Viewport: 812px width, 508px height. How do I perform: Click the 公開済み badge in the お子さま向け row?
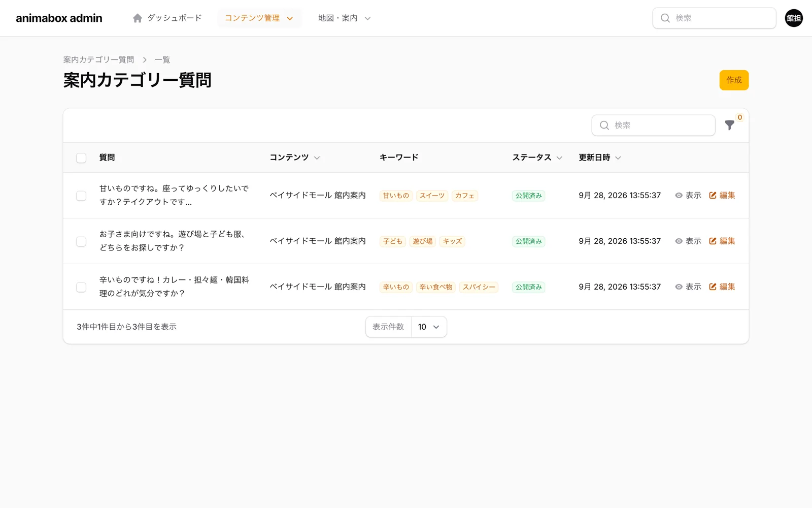529,241
